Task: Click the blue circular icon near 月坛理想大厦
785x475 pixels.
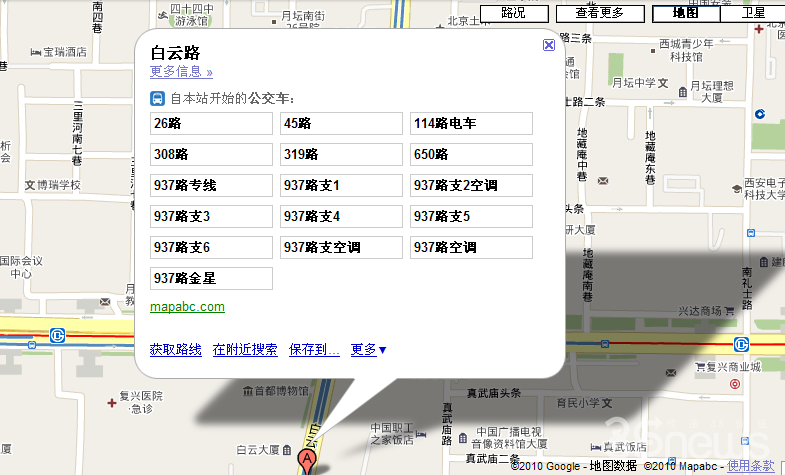Action: click(x=759, y=114)
